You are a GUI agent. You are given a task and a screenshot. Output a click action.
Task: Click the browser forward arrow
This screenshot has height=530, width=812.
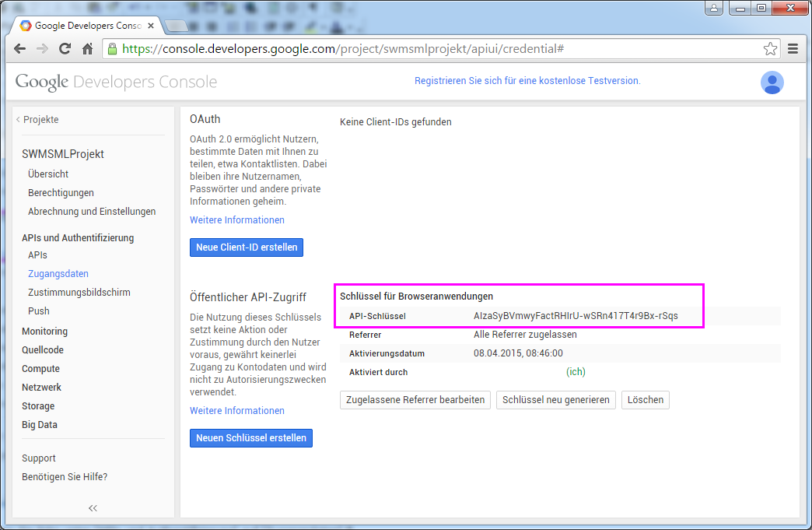click(x=43, y=49)
